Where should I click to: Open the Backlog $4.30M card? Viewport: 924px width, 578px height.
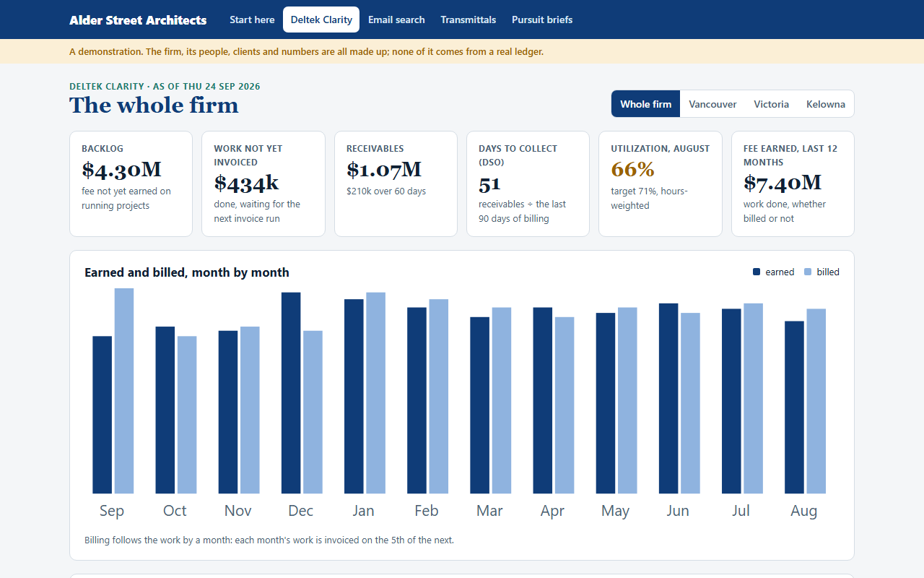point(131,184)
